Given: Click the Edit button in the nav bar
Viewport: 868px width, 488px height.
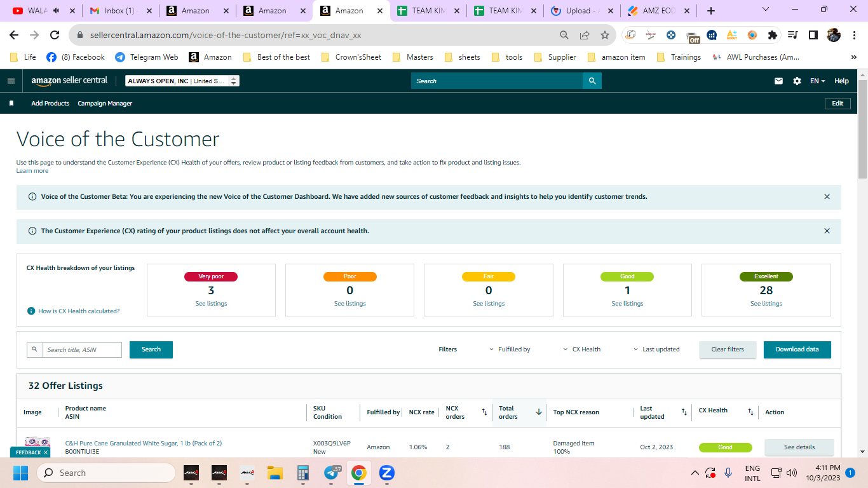Looking at the screenshot, I should point(837,104).
